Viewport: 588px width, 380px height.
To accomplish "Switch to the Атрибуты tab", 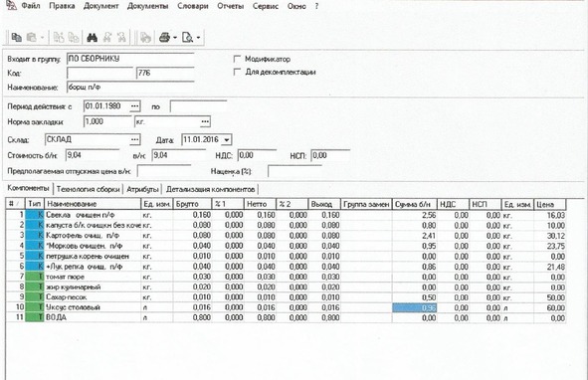I will point(142,189).
